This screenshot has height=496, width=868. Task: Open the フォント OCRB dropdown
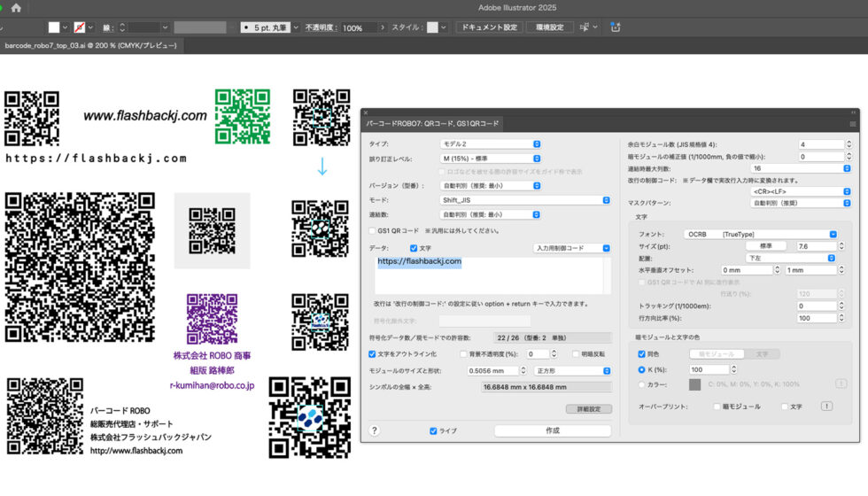click(761, 234)
